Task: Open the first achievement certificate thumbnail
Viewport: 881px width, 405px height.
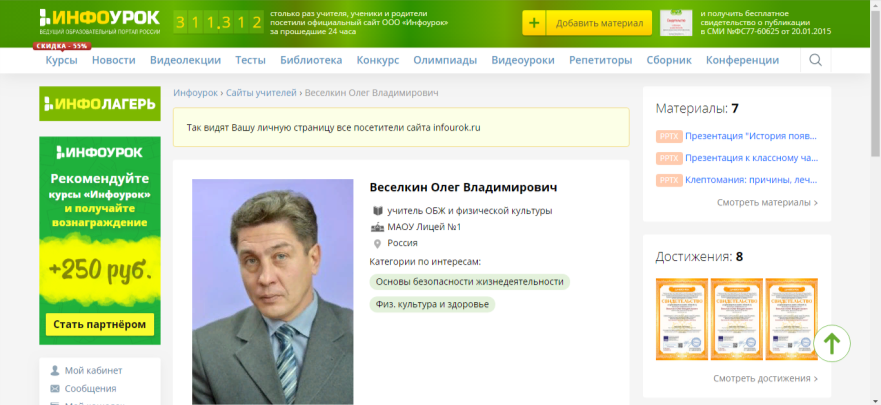Action: pos(681,318)
